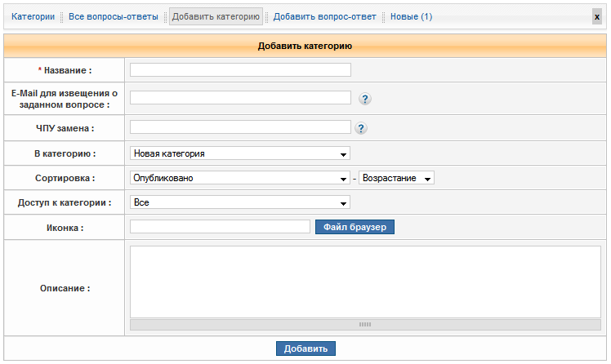Click the Файл браузер button
This screenshot has height=364, width=611.
click(x=355, y=227)
